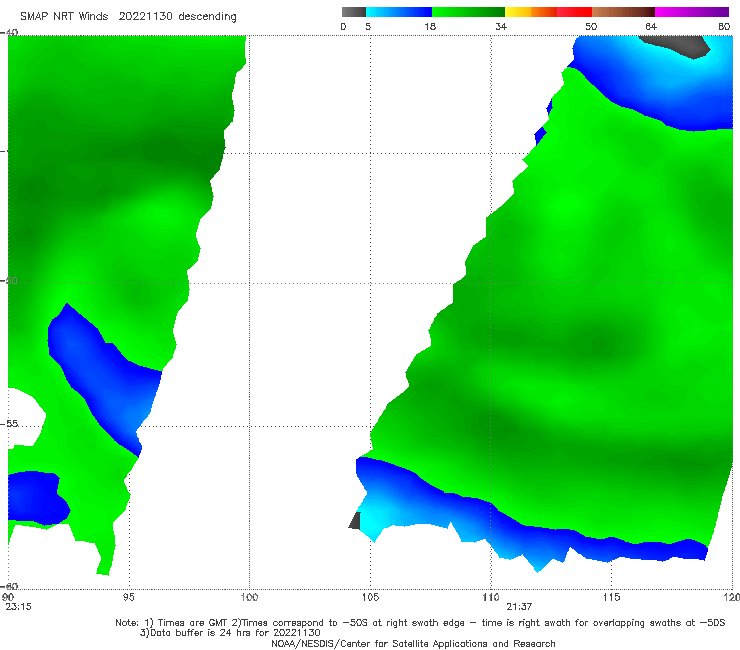Click the longitude axis label '100'
Image resolution: width=740 pixels, height=650 pixels.
point(249,598)
